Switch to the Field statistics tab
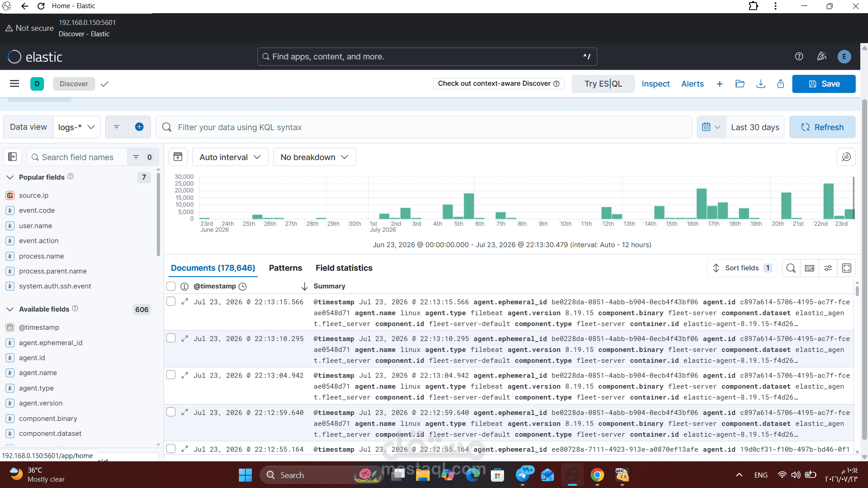 [344, 268]
